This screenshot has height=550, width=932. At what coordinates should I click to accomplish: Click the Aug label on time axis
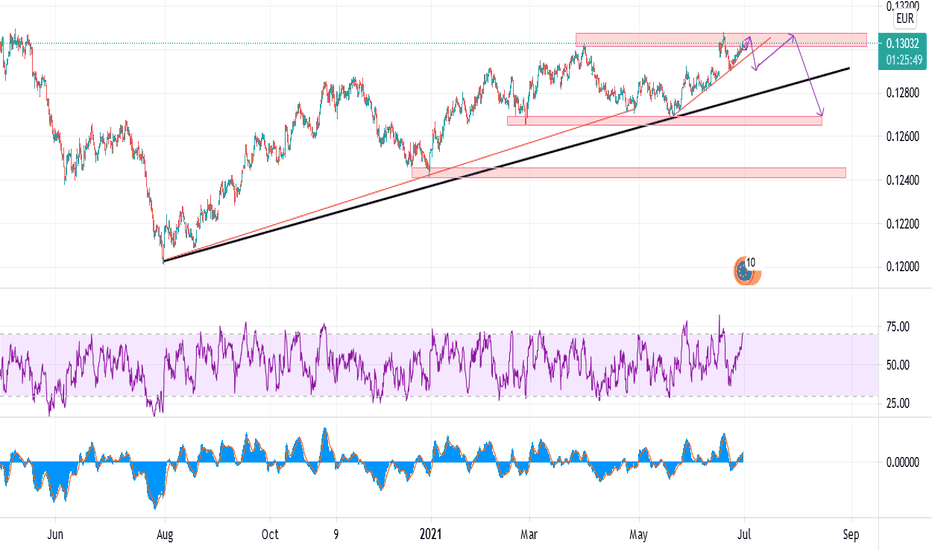point(165,535)
